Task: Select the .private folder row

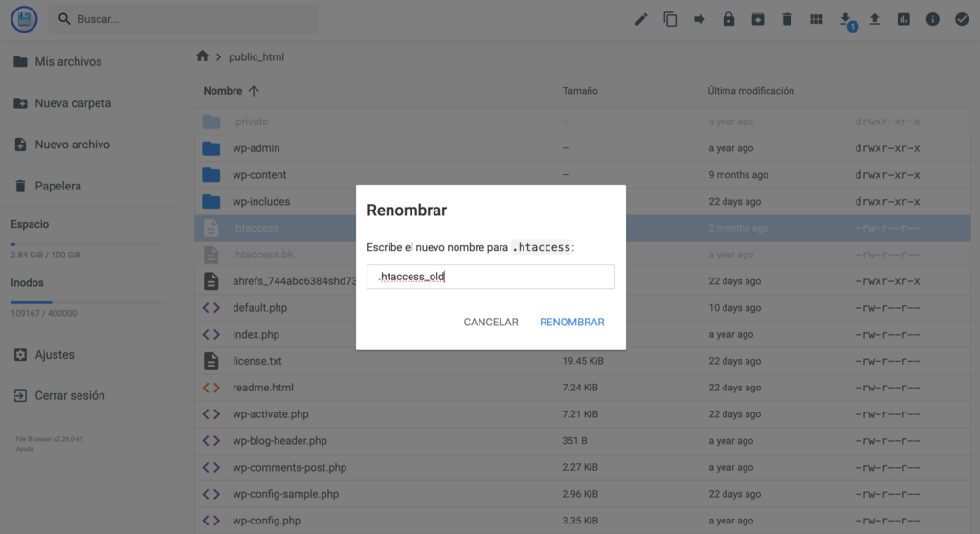Action: [x=583, y=122]
